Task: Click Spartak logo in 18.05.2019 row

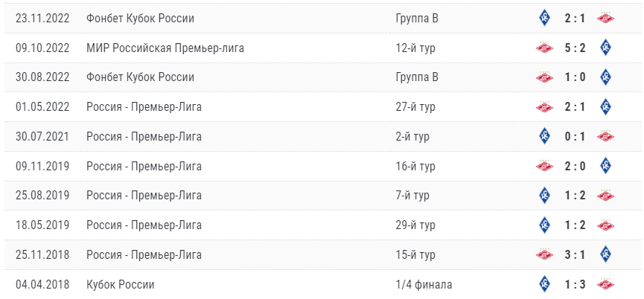Action: click(x=605, y=225)
